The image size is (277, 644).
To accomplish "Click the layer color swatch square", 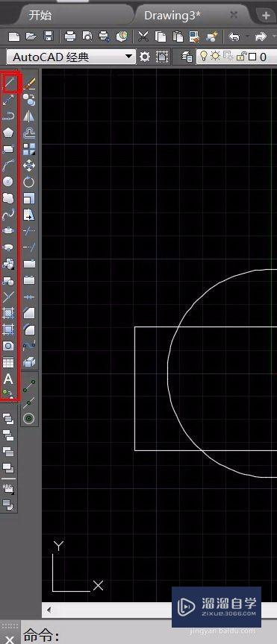I will pos(252,57).
